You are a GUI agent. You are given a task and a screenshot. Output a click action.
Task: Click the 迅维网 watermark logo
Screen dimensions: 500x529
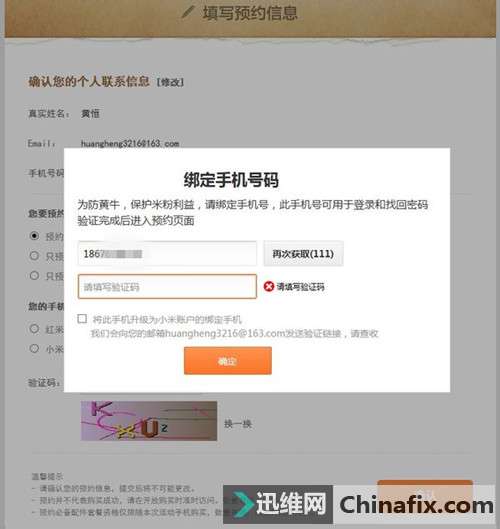pos(278,504)
